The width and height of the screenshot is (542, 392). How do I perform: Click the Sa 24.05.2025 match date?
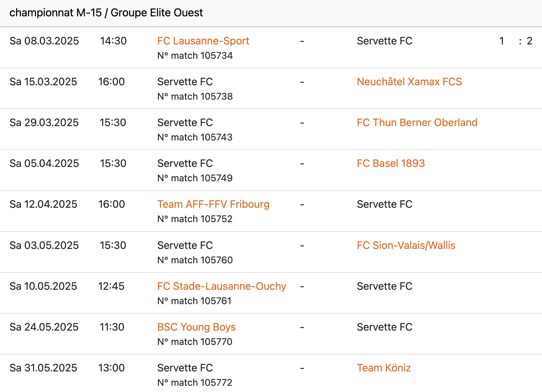tap(44, 327)
